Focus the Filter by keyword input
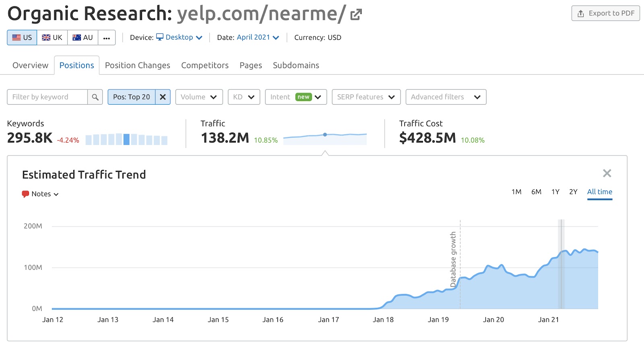This screenshot has width=644, height=344. [47, 97]
